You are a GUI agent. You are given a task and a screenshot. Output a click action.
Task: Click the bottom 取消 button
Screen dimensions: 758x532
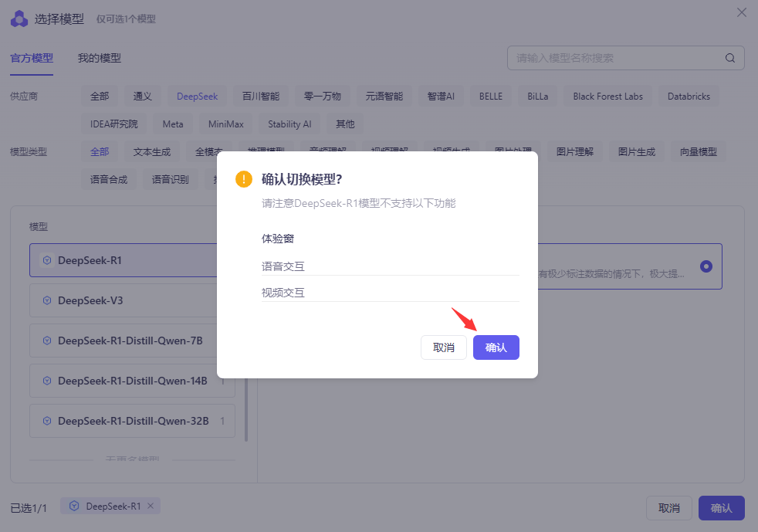pyautogui.click(x=669, y=508)
